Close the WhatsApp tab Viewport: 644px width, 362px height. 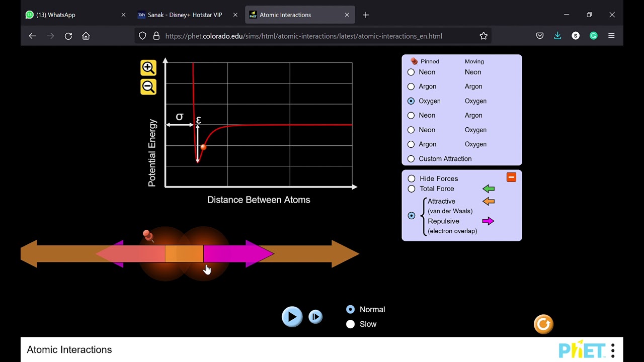[123, 15]
